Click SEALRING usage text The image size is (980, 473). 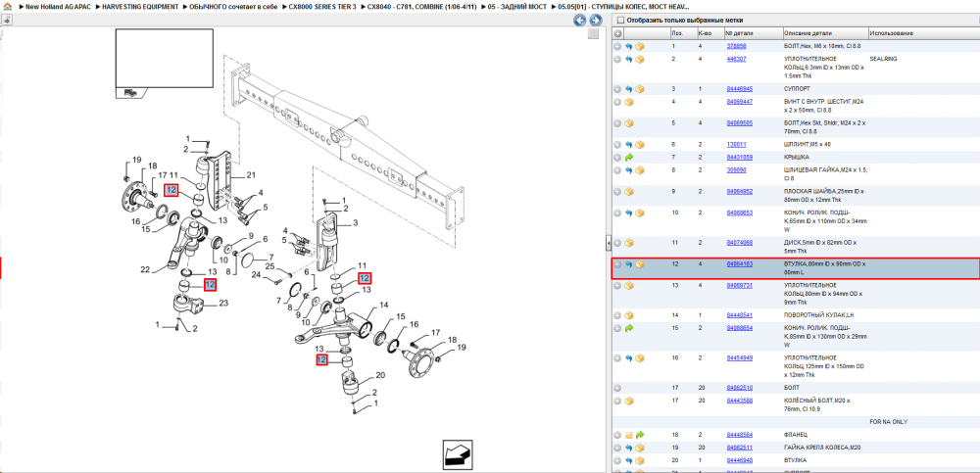(x=883, y=59)
